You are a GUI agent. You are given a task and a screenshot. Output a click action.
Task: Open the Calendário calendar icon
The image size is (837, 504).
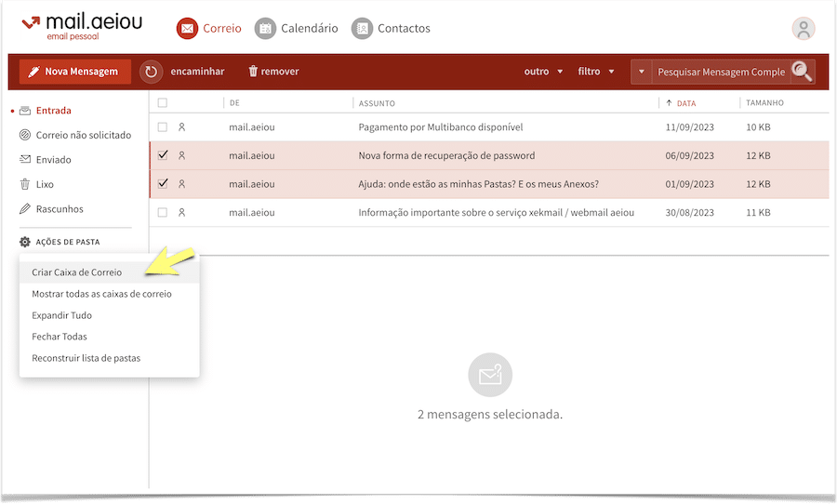[265, 29]
